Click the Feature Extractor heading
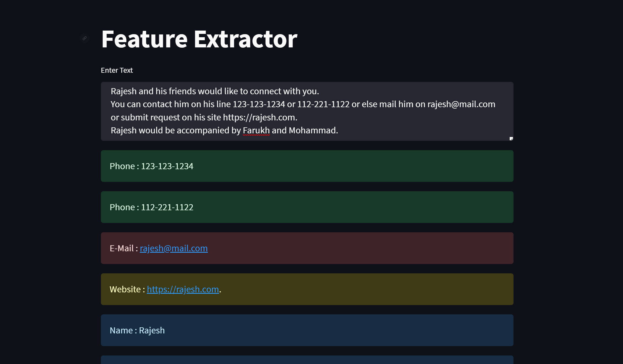Screen dimensions: 623x364 coord(199,39)
